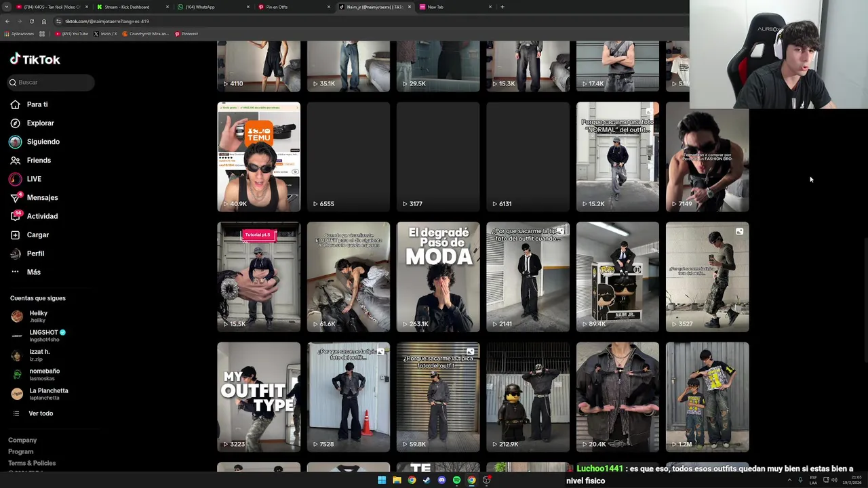Open the Aplicaciones bookmark shortcut
This screenshot has height=488, width=868.
[x=19, y=34]
